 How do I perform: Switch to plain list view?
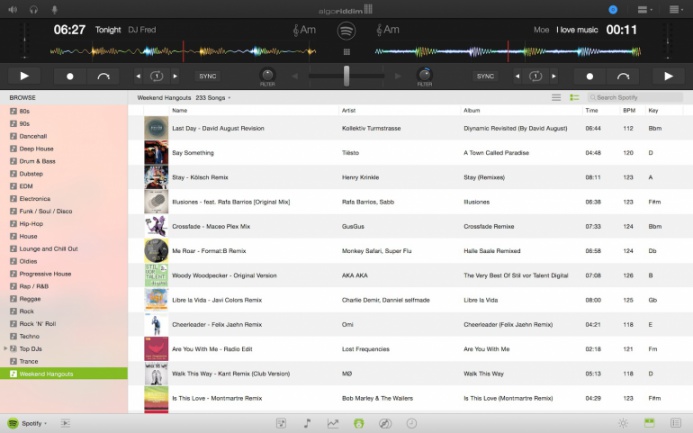click(x=556, y=97)
